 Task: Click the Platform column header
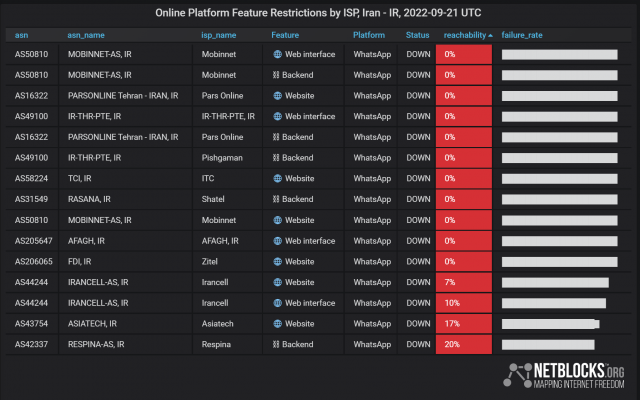point(369,35)
